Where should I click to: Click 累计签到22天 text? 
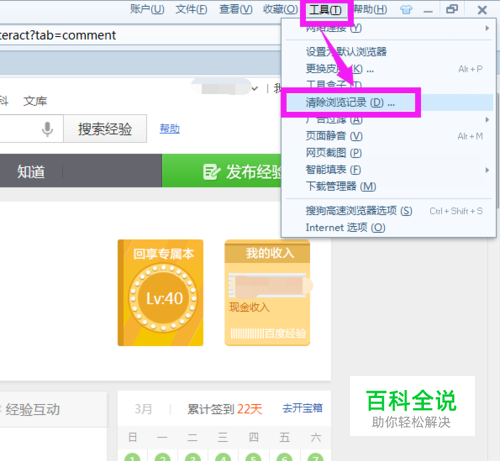tap(225, 409)
